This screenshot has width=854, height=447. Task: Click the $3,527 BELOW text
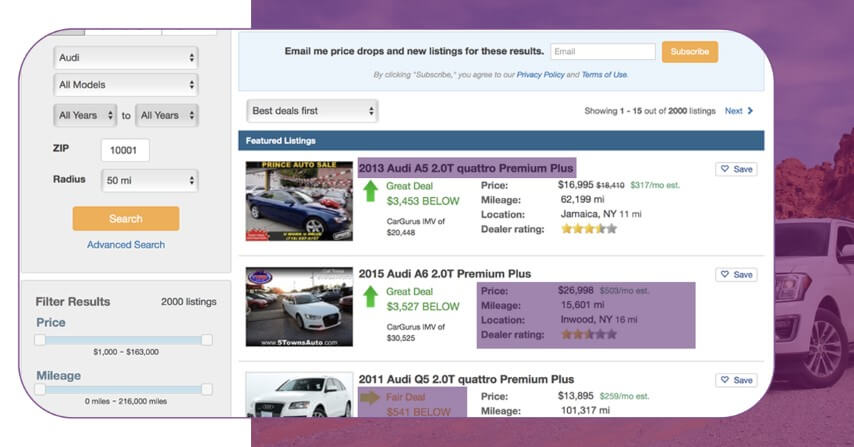[423, 307]
